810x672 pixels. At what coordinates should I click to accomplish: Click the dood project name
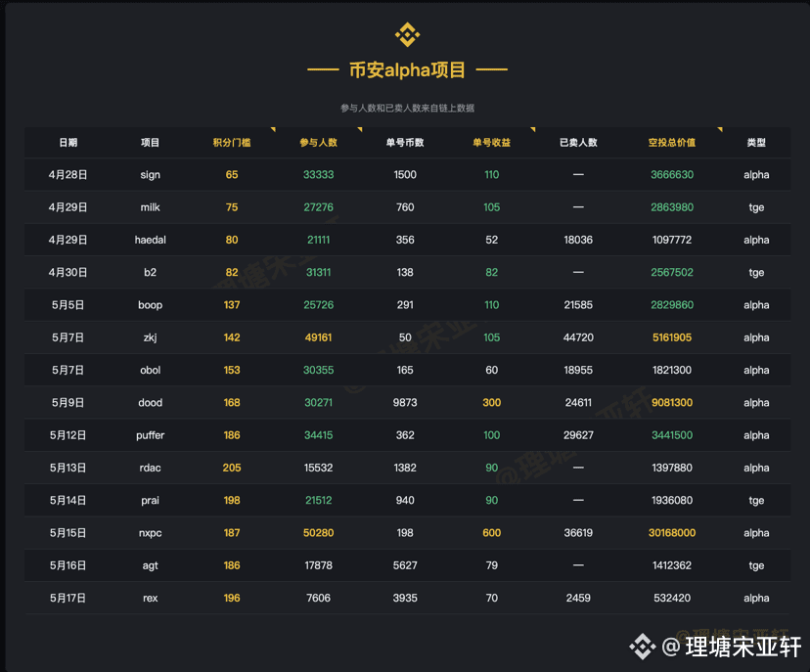(x=151, y=402)
